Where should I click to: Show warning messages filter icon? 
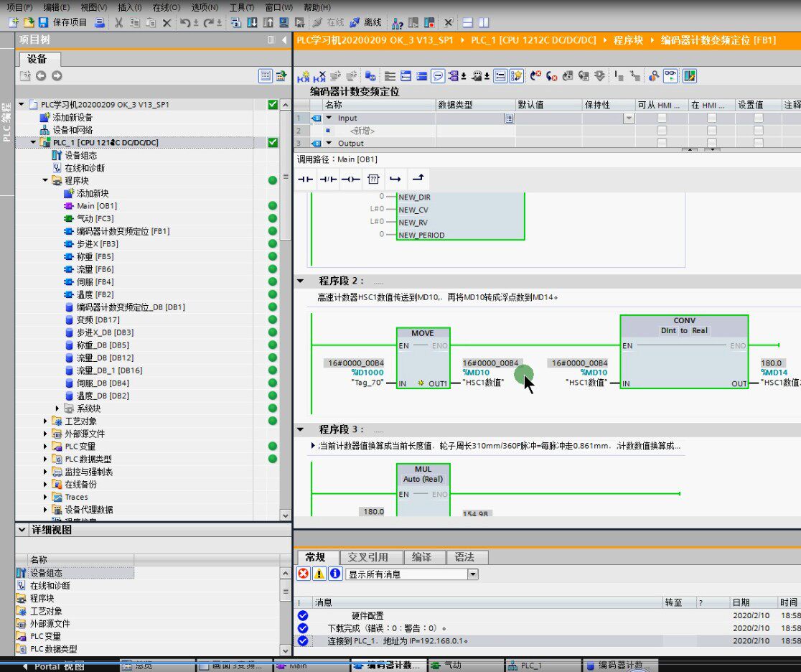319,574
